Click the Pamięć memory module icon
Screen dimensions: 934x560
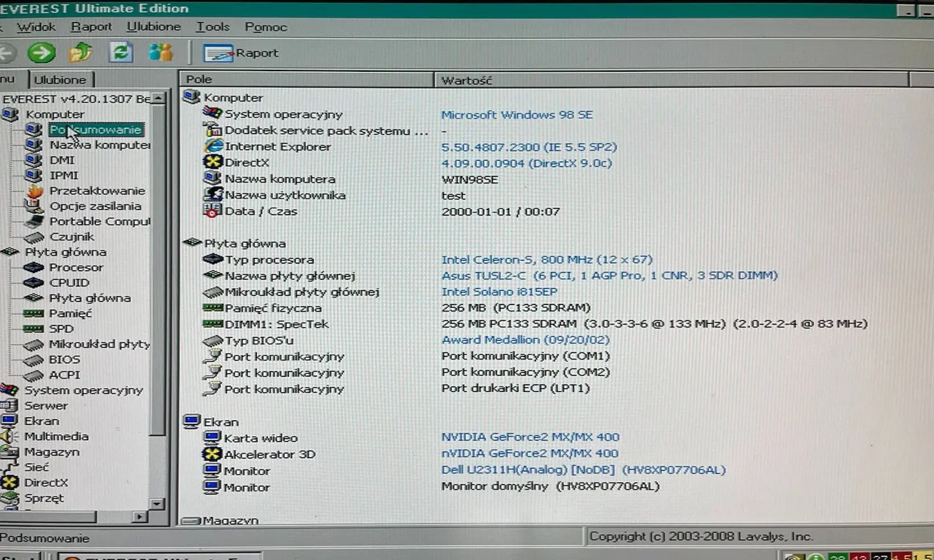33,313
